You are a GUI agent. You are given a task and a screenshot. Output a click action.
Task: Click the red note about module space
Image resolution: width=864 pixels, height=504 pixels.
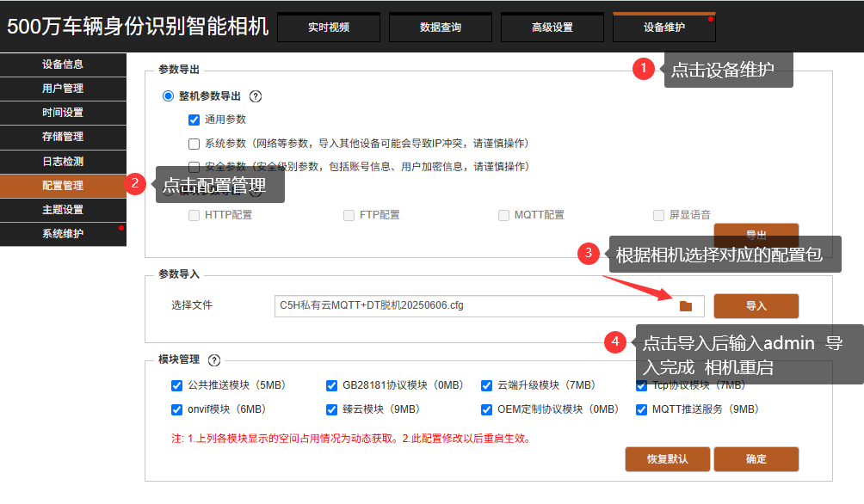coord(352,439)
